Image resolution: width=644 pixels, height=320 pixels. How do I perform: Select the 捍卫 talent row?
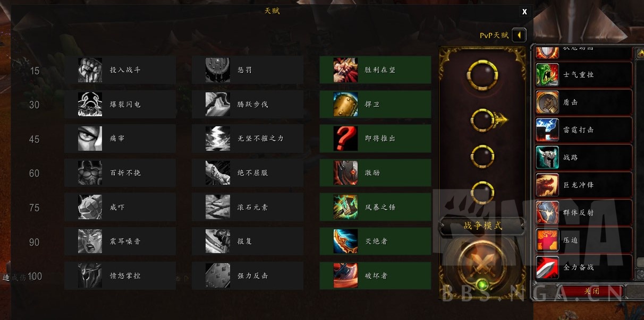click(x=375, y=104)
